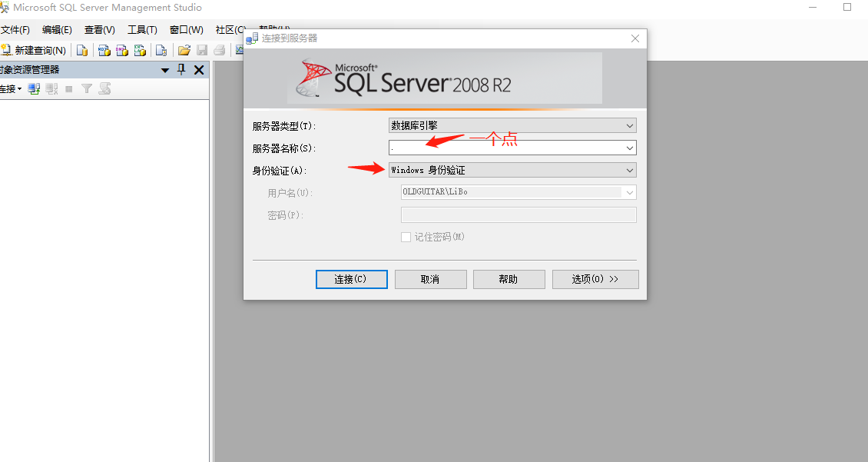Close the 连接到服务器 dialog
Viewport: 868px width, 462px height.
635,38
